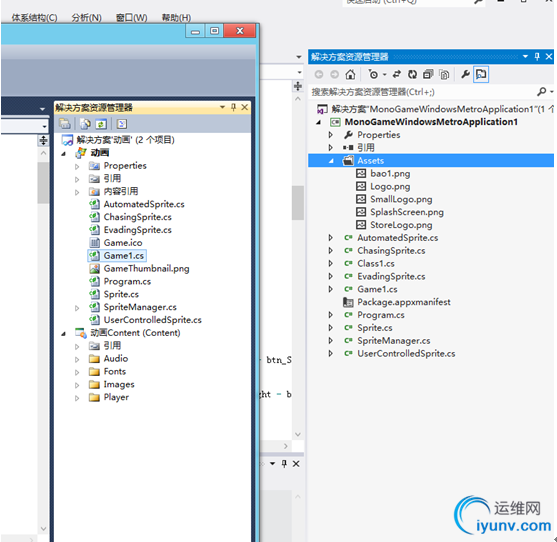Image resolution: width=557 pixels, height=542 pixels.
Task: Click the bao1.png image file icon
Action: (x=361, y=174)
